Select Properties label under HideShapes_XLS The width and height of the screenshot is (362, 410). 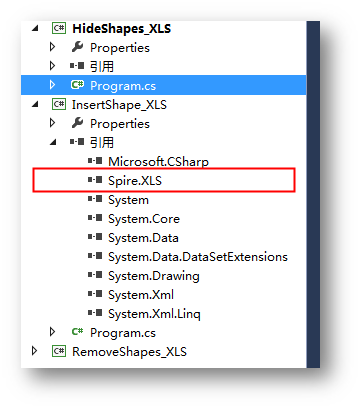[120, 48]
